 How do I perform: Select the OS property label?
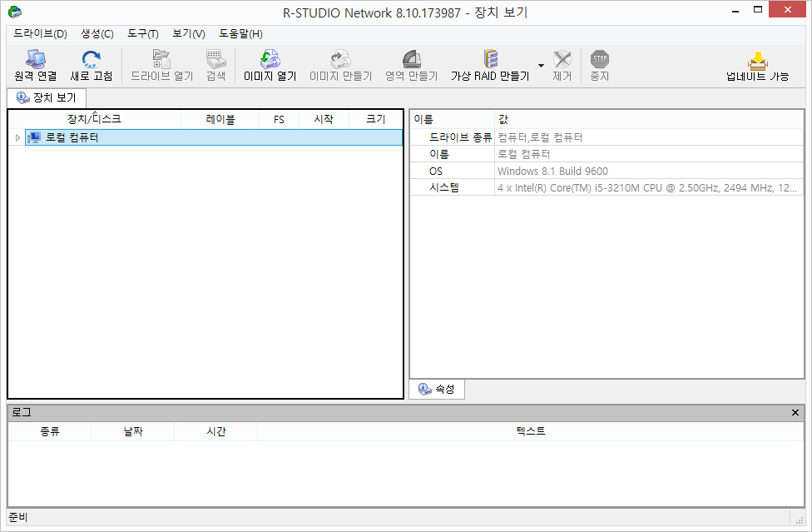coord(436,171)
